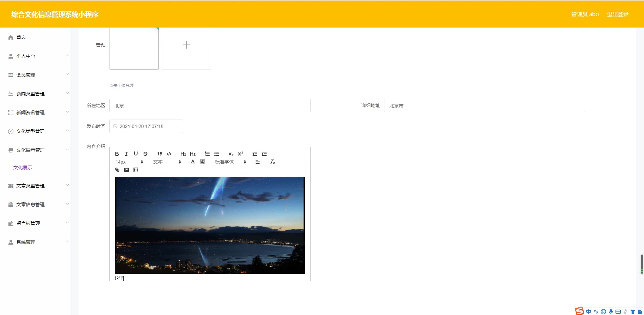Toggle the ordered list formatting
This screenshot has height=315, width=644.
(x=207, y=154)
